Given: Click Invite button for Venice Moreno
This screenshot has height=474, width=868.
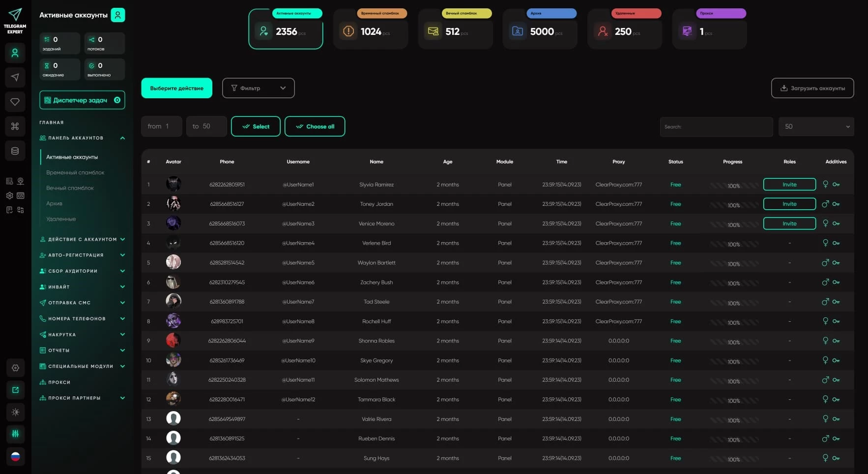Looking at the screenshot, I should pyautogui.click(x=789, y=223).
